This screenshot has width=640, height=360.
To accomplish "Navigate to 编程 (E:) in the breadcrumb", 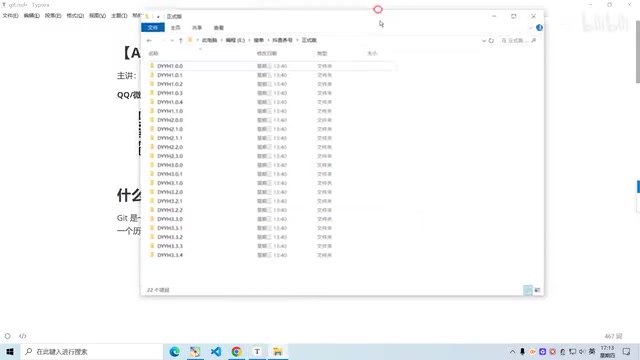I will [x=235, y=40].
